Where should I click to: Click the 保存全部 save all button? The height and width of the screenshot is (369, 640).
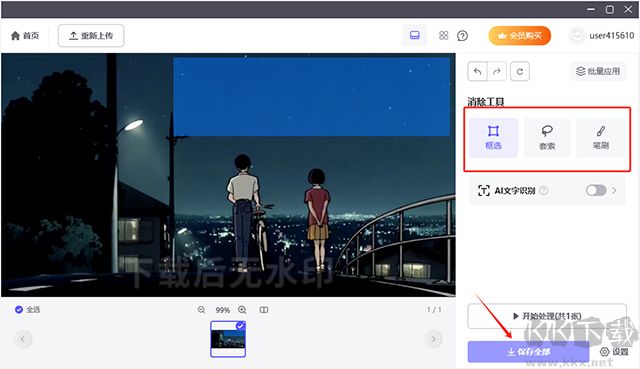point(528,351)
